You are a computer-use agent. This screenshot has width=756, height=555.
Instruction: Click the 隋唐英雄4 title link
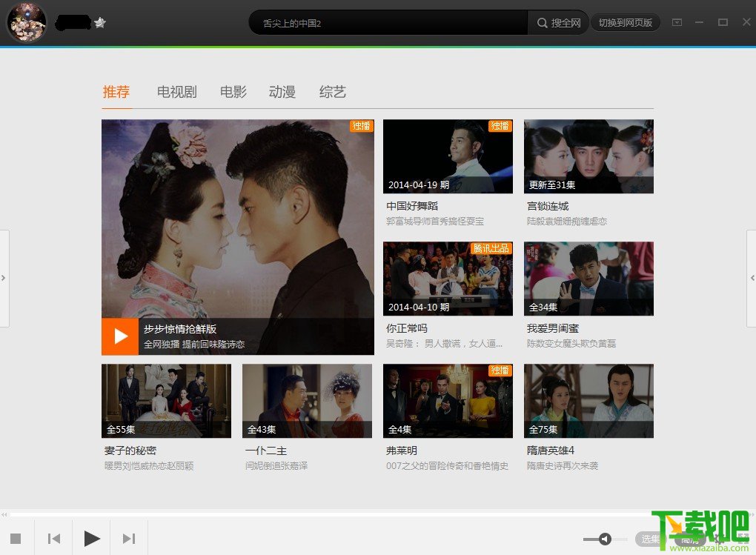pos(550,451)
